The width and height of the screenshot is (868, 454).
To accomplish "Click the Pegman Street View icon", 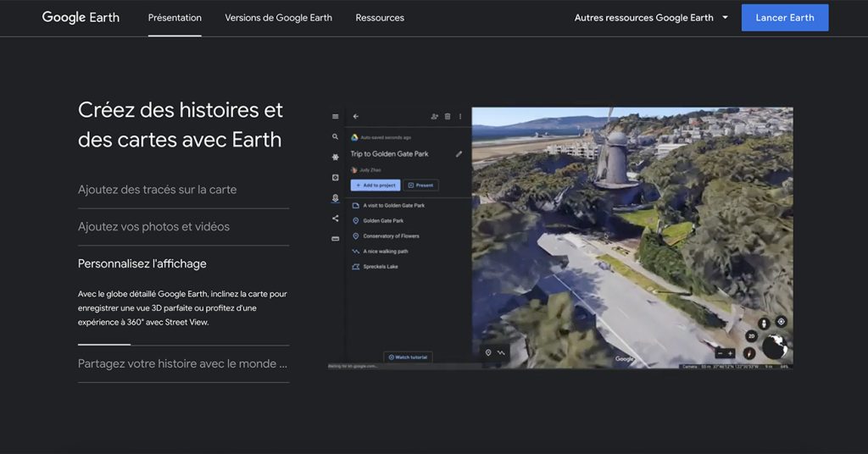I will (x=764, y=323).
